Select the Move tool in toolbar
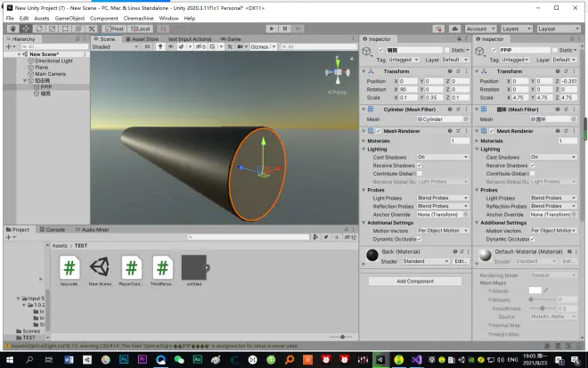 (x=24, y=29)
